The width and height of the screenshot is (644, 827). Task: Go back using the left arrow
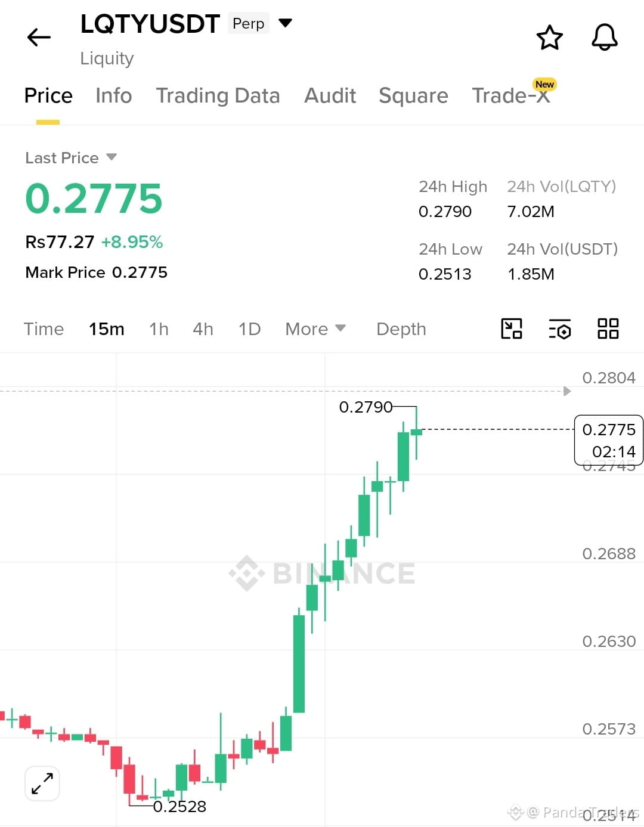[39, 37]
